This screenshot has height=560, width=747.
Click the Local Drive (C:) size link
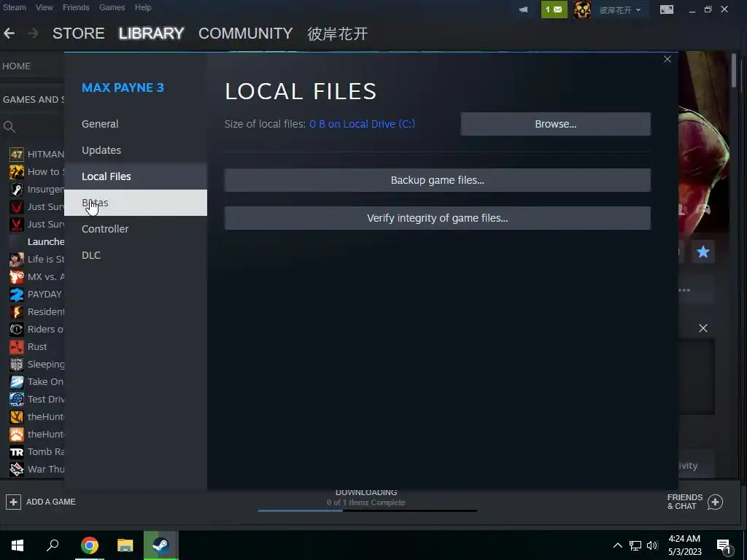click(362, 124)
